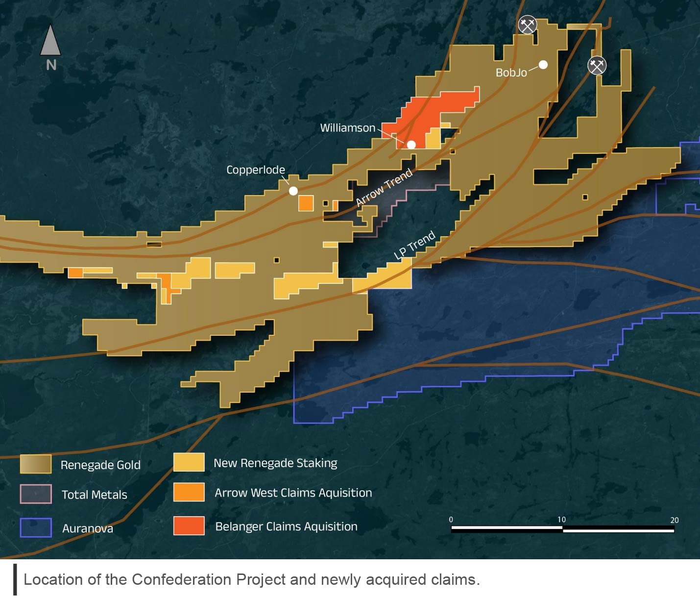The height and width of the screenshot is (598, 700).
Task: Select the Williamson deposit marker dot
Action: [411, 144]
